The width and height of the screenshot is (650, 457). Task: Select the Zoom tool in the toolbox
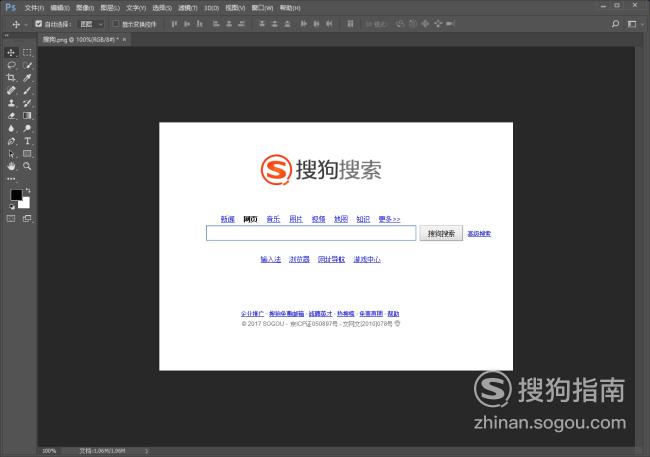pyautogui.click(x=27, y=166)
